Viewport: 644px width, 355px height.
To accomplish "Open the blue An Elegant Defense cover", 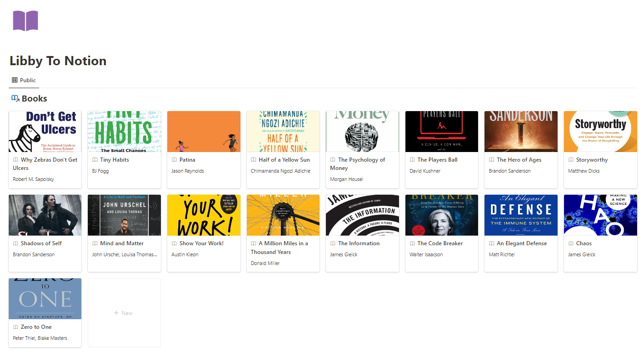I will 521,215.
